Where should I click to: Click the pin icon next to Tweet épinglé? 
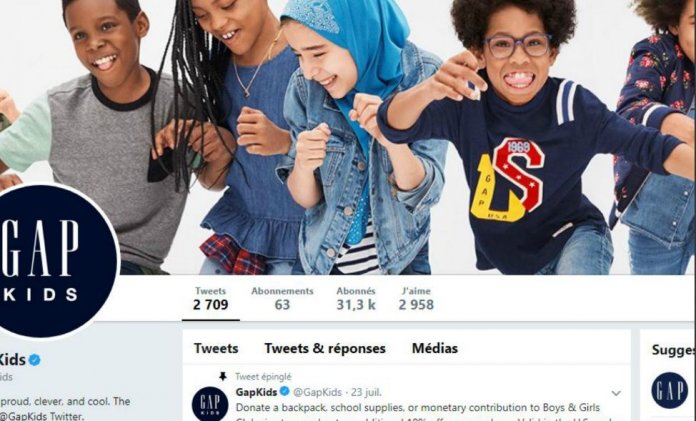[223, 377]
